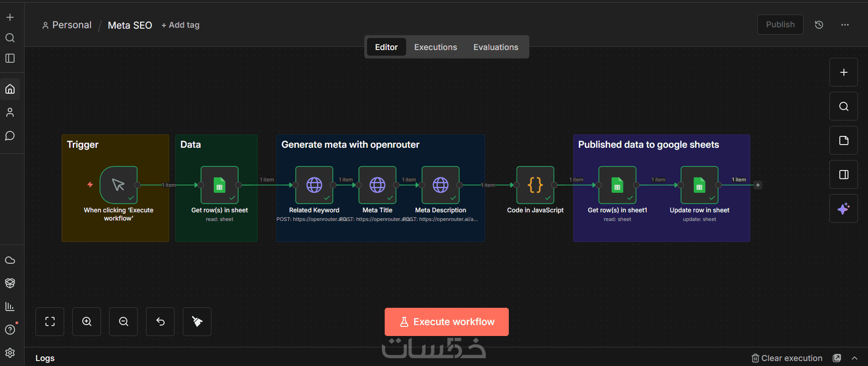Select the Related Keyword HTTP node
The width and height of the screenshot is (868, 366).
314,185
